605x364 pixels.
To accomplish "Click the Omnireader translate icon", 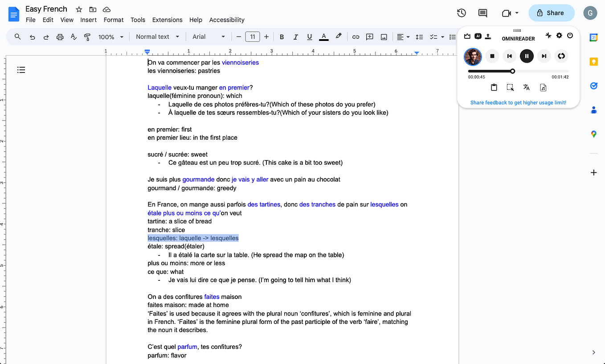I will coord(526,88).
